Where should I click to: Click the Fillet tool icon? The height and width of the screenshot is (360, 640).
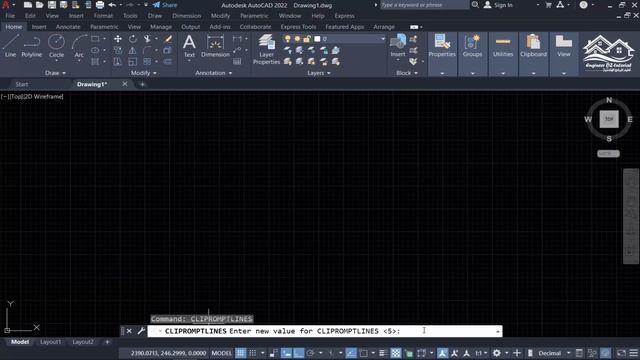pos(147,50)
